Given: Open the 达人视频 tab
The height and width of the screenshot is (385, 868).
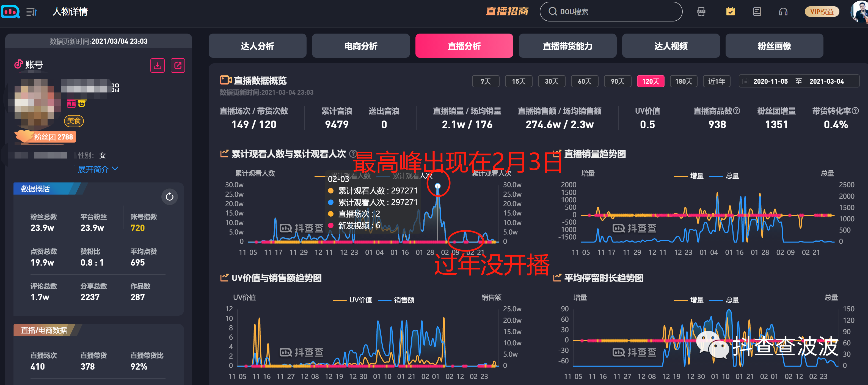Looking at the screenshot, I should (671, 46).
